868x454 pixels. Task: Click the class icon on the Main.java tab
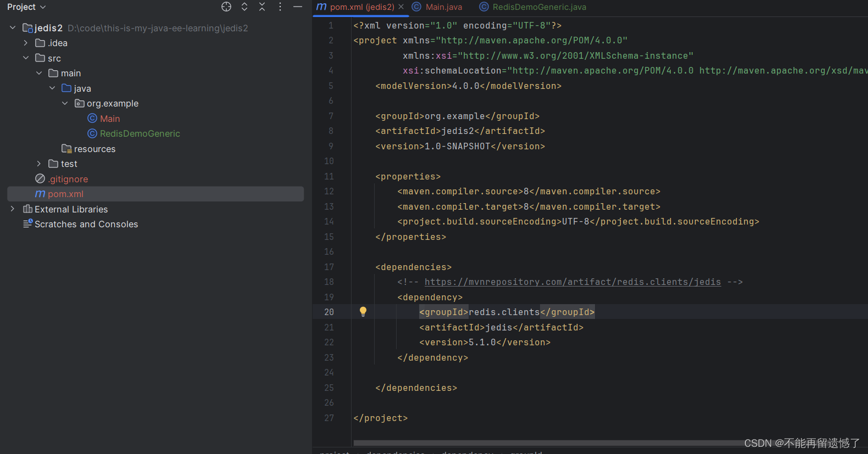[416, 7]
